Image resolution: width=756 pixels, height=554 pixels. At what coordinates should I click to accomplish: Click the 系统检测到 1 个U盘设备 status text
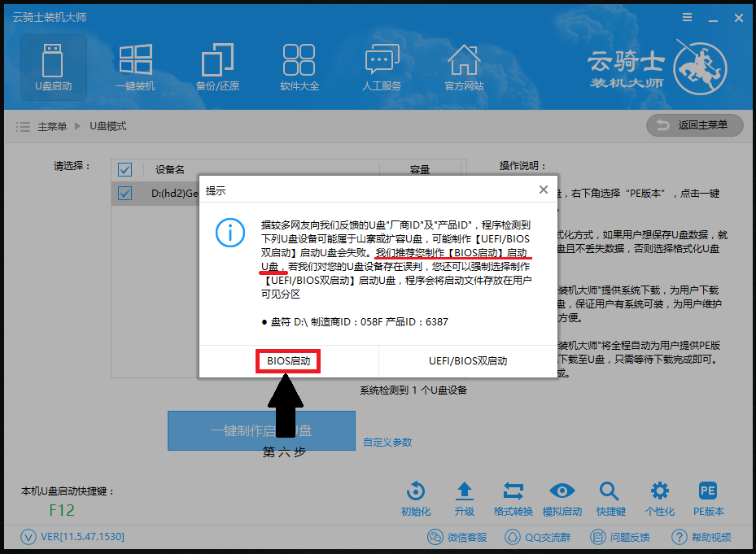413,390
